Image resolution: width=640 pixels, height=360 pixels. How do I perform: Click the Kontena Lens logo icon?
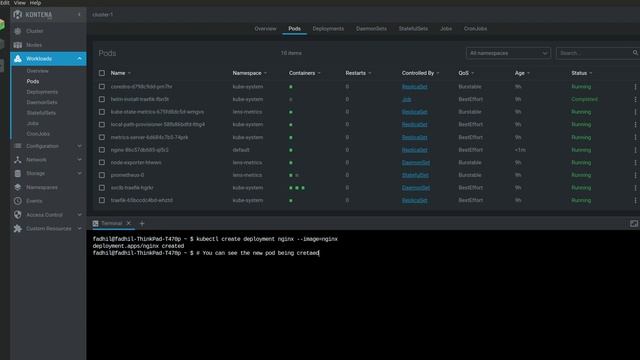[18, 15]
